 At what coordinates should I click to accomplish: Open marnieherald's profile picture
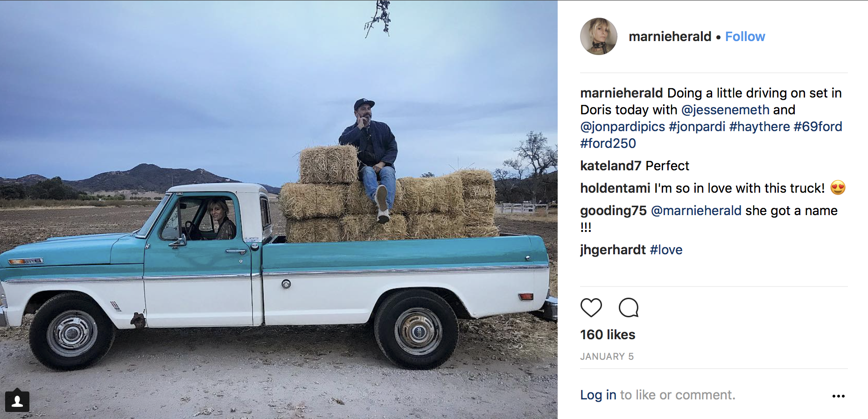[598, 36]
